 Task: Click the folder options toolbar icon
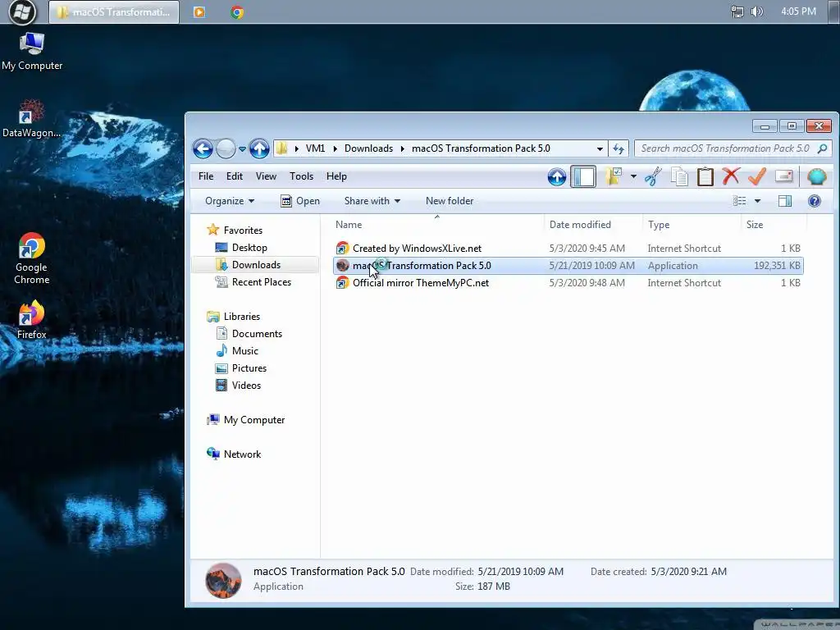(x=613, y=176)
